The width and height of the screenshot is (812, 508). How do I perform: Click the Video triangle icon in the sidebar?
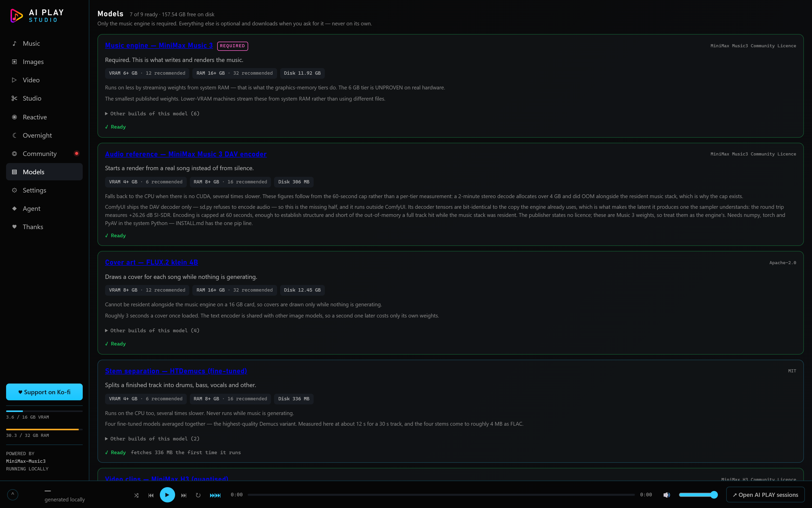[x=14, y=80]
